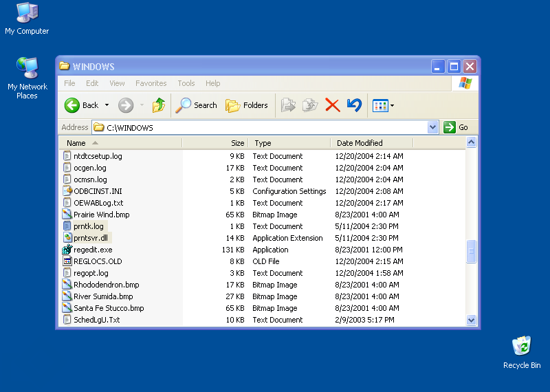Open the Recycle Bin desktop icon

click(x=522, y=346)
